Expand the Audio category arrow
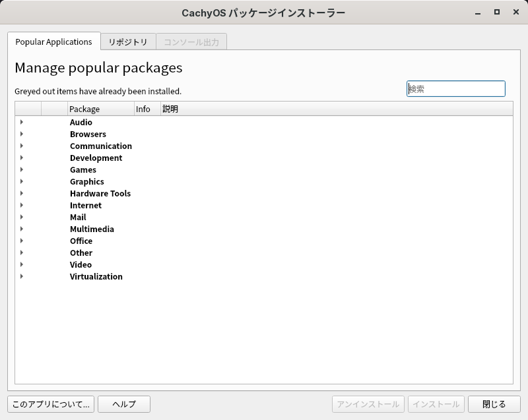 pos(22,122)
